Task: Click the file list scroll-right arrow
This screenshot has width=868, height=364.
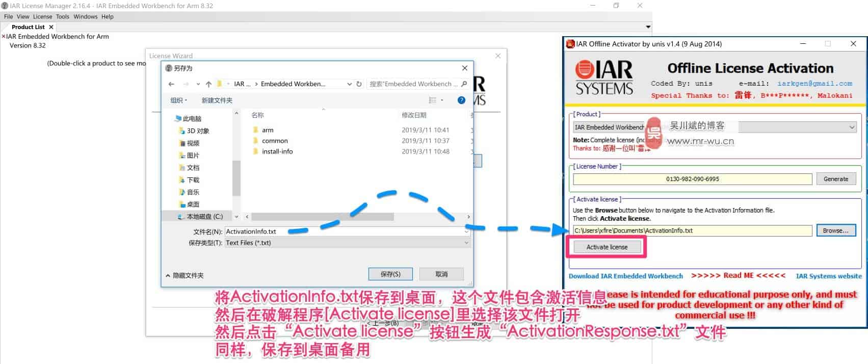Action: (x=468, y=217)
